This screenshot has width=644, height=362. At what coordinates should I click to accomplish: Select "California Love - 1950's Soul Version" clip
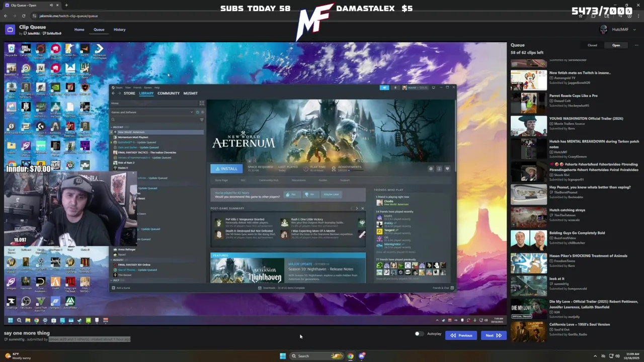point(580,324)
